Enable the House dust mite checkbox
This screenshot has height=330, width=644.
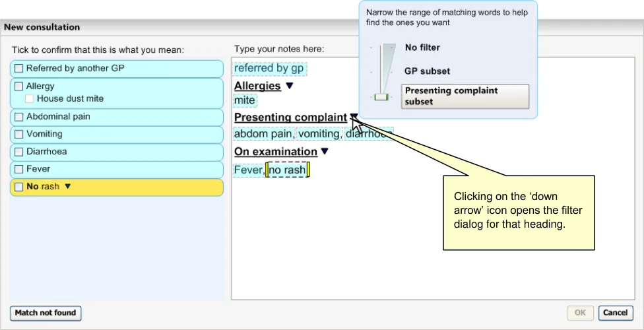click(30, 99)
